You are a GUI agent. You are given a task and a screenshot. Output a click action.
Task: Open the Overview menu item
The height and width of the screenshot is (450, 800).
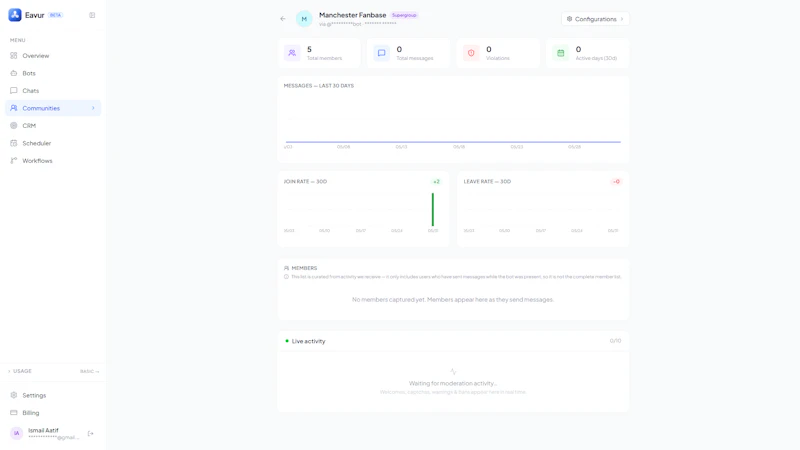pos(53,56)
